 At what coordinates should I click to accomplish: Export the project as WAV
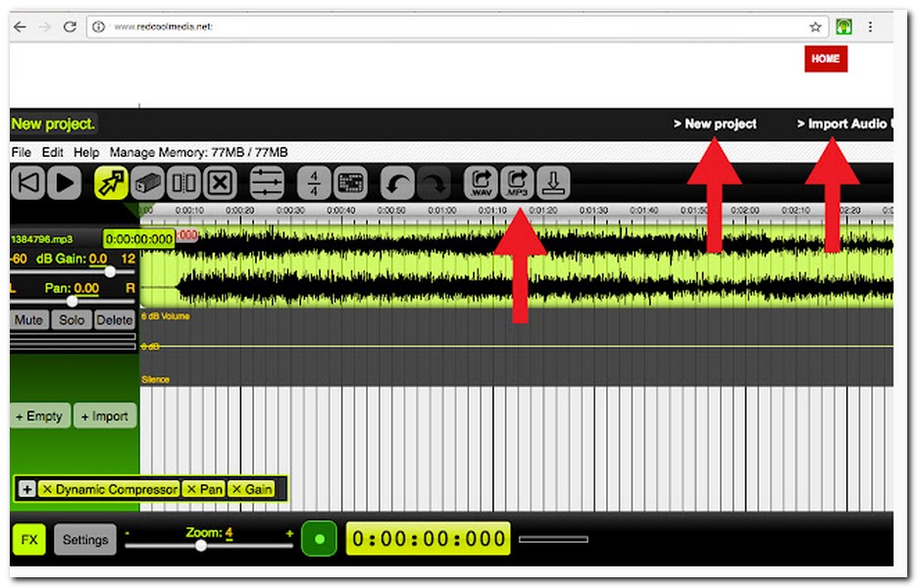[481, 182]
